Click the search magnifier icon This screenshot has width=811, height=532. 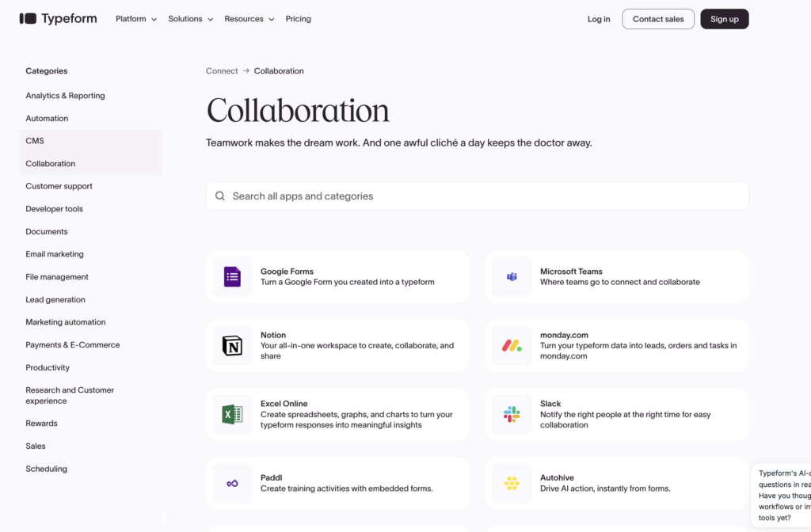[x=220, y=196]
